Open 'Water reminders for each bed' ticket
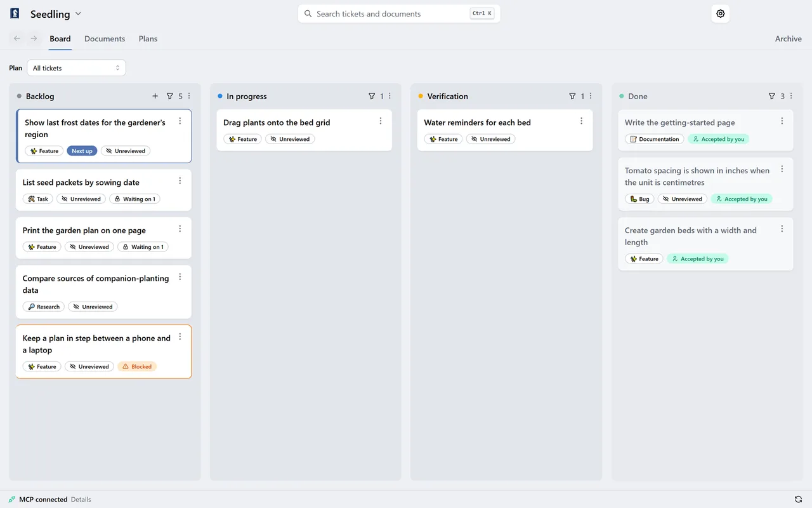812x508 pixels. coord(477,123)
